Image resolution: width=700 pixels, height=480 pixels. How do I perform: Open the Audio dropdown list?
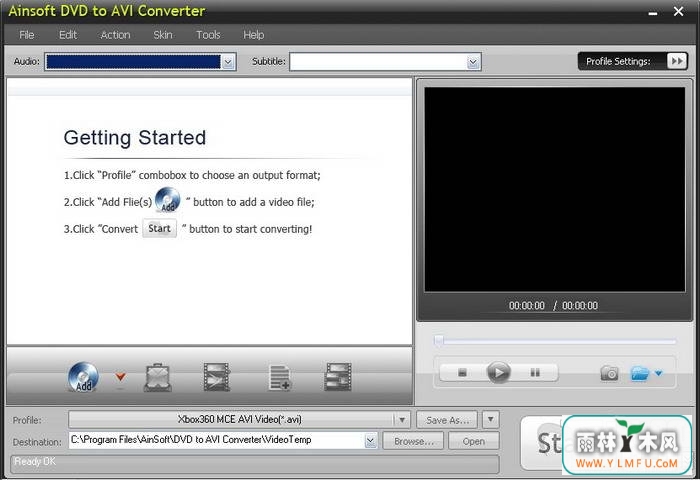(228, 62)
